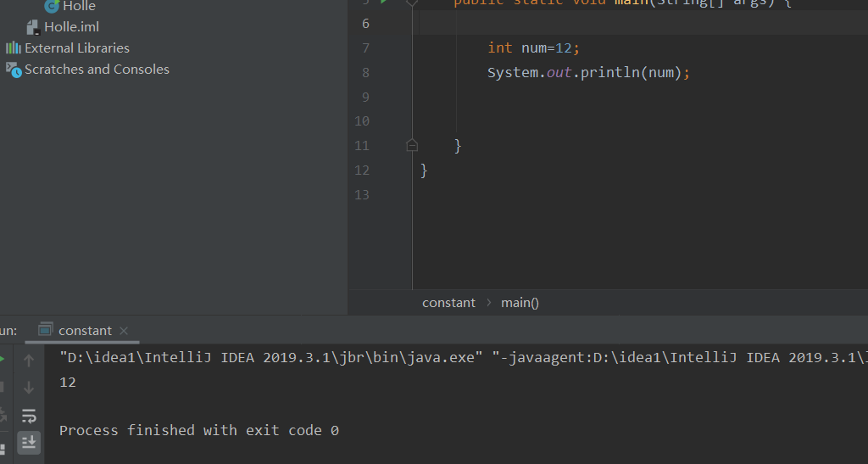868x464 pixels.
Task: Click the Holle.iml module file icon
Action: (x=33, y=27)
